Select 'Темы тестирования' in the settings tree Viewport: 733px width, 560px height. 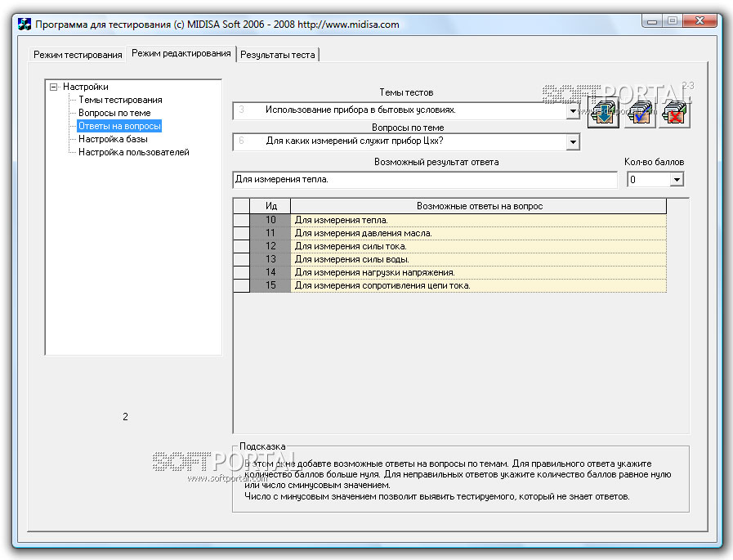point(120,100)
